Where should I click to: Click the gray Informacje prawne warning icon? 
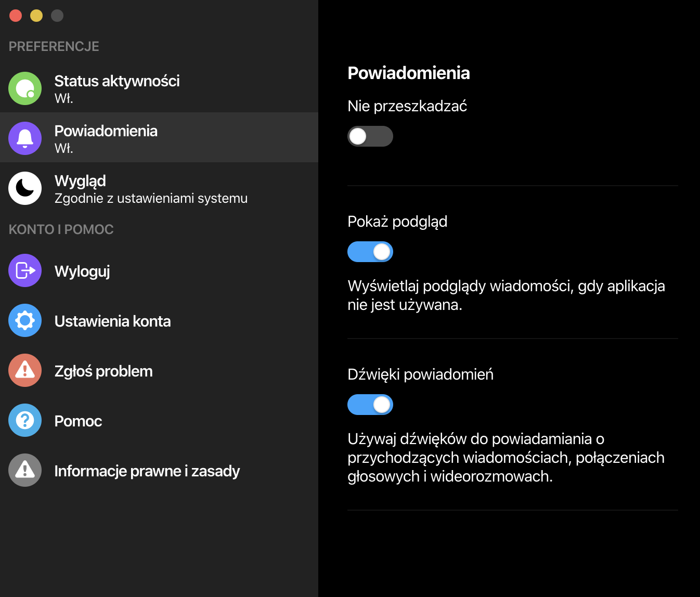click(x=25, y=470)
